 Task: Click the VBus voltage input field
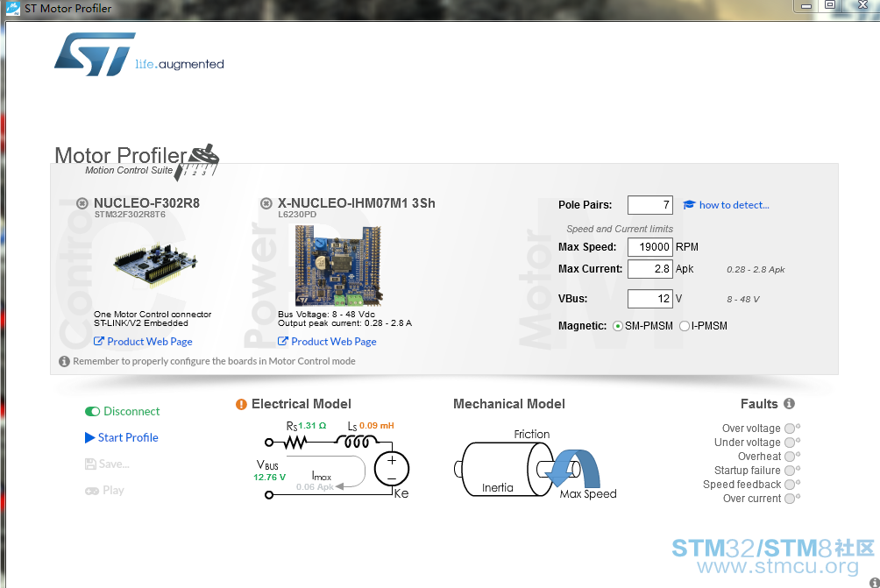coord(649,299)
